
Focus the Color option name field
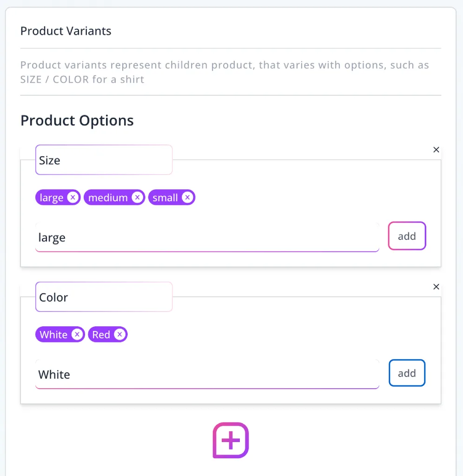click(x=104, y=297)
